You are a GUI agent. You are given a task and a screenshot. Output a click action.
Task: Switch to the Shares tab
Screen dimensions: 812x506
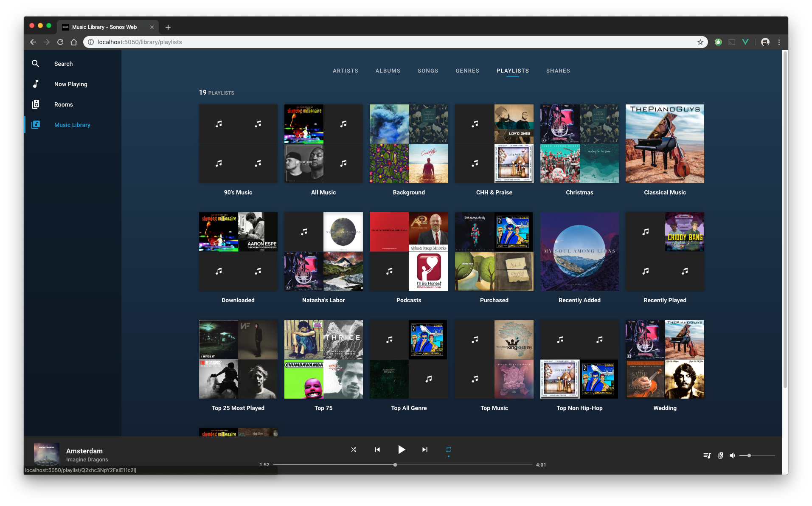pos(558,71)
